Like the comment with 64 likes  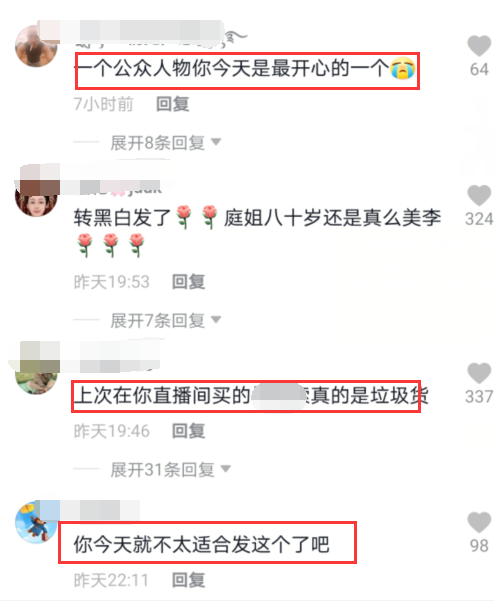[479, 46]
